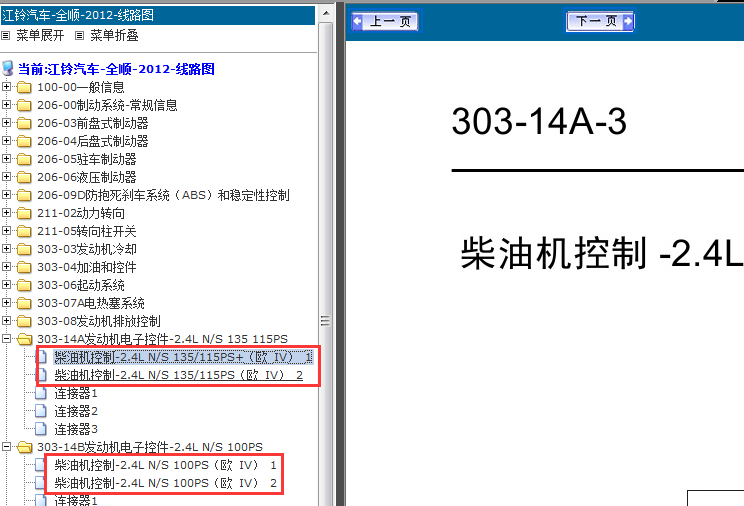
Task: Expand the 303-04加油和控件 node
Action: (x=7, y=267)
